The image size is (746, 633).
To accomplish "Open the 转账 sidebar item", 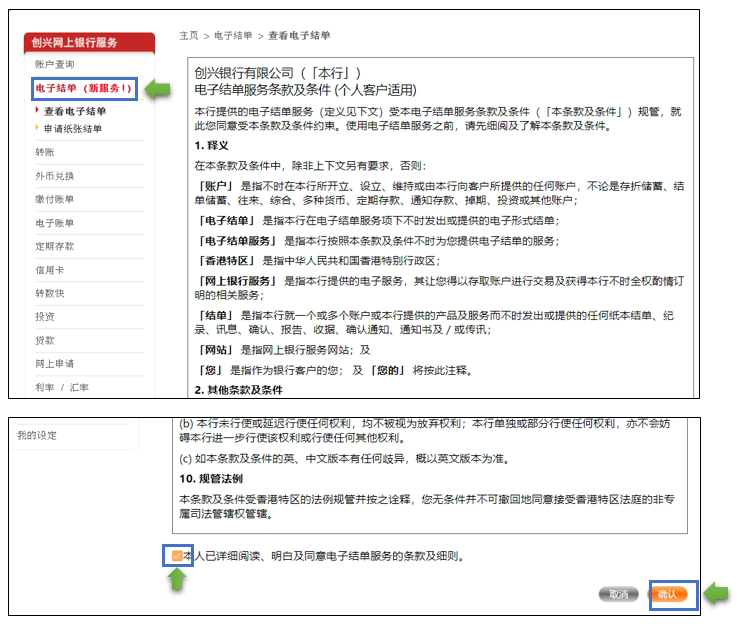I will point(45,152).
